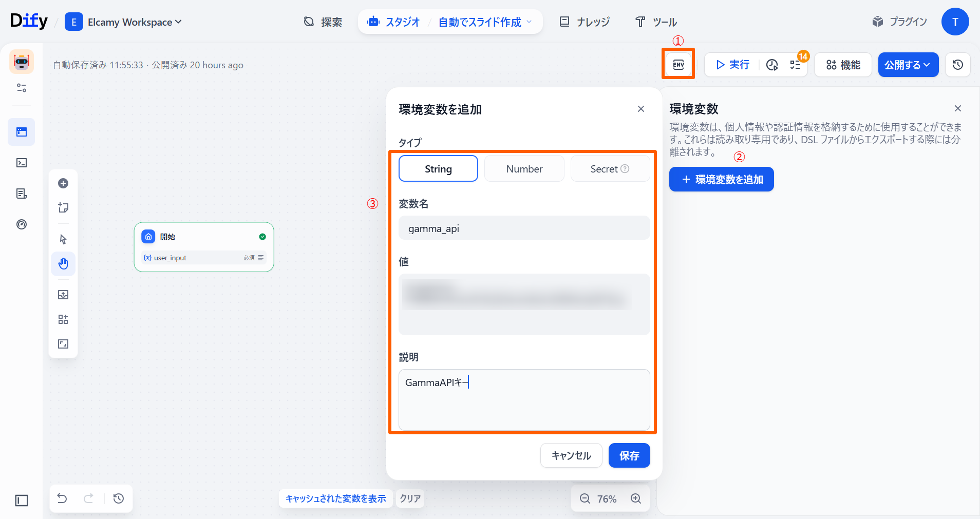Image resolution: width=980 pixels, height=519 pixels.
Task: Click the 保存 save button
Action: 629,455
